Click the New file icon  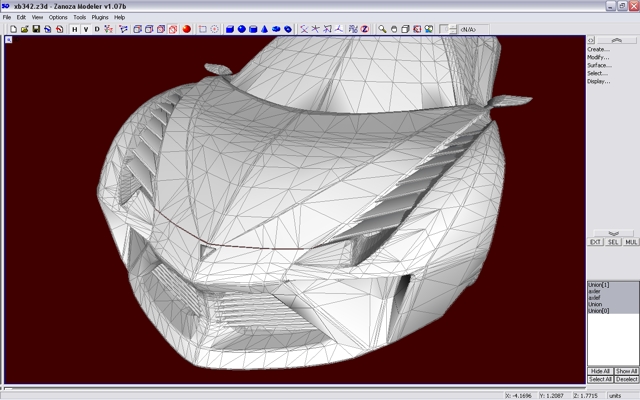[13, 29]
